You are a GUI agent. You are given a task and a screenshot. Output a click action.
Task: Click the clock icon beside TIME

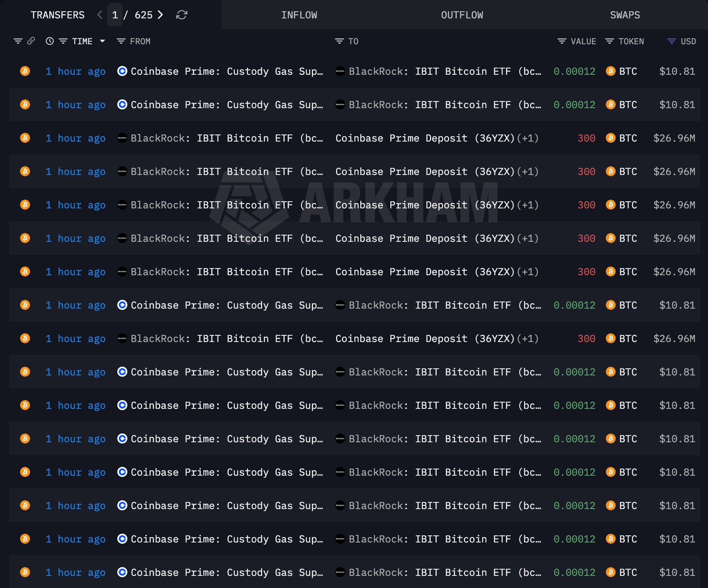[x=50, y=41]
